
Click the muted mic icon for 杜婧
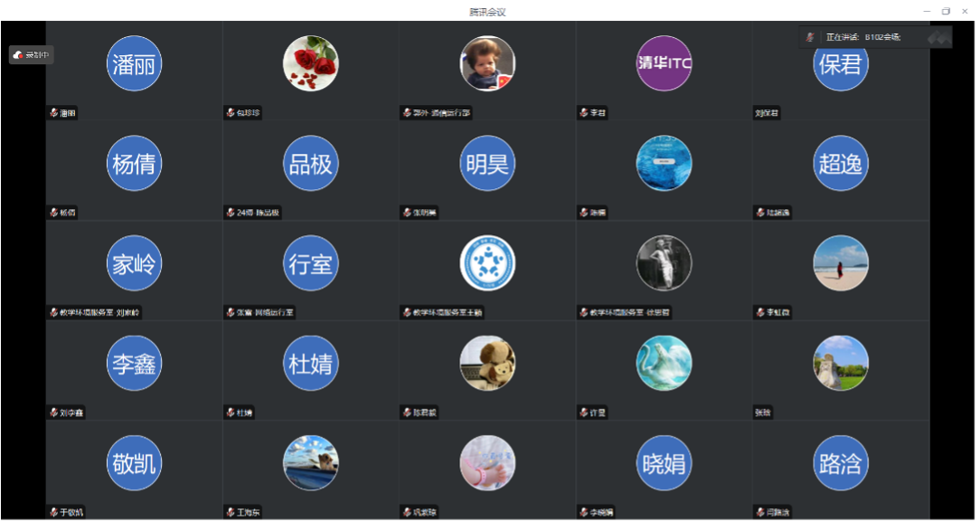231,413
